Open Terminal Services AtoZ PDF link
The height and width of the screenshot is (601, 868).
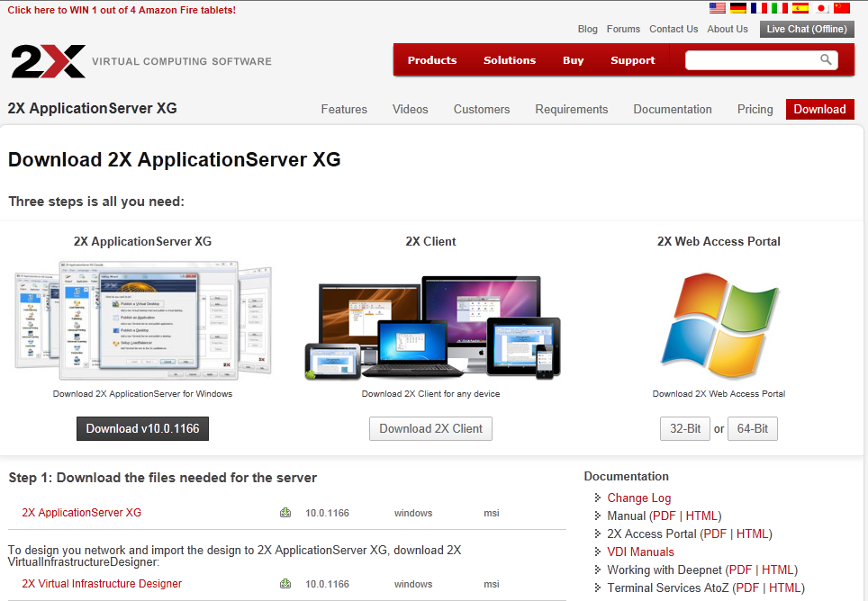click(747, 588)
